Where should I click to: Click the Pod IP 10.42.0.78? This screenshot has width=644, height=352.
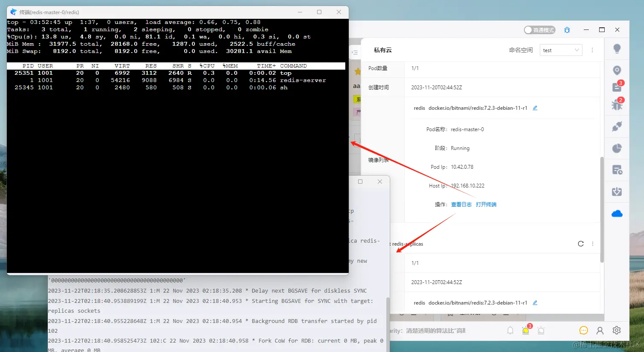[x=462, y=167]
